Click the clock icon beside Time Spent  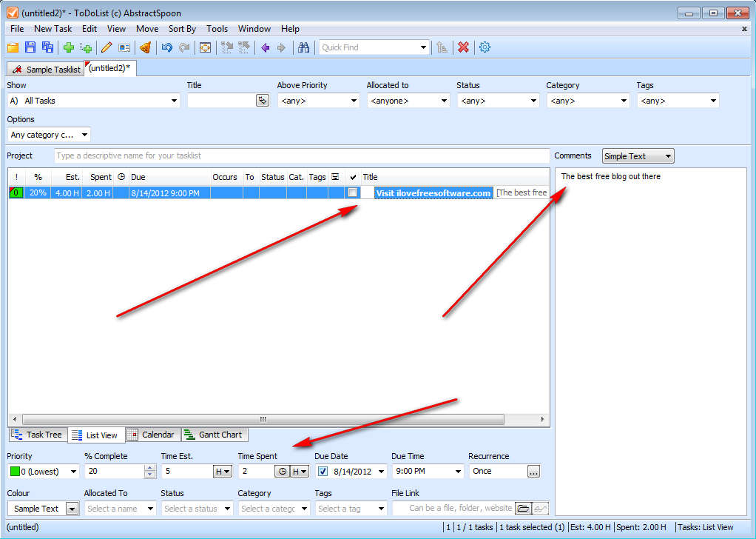click(x=282, y=471)
